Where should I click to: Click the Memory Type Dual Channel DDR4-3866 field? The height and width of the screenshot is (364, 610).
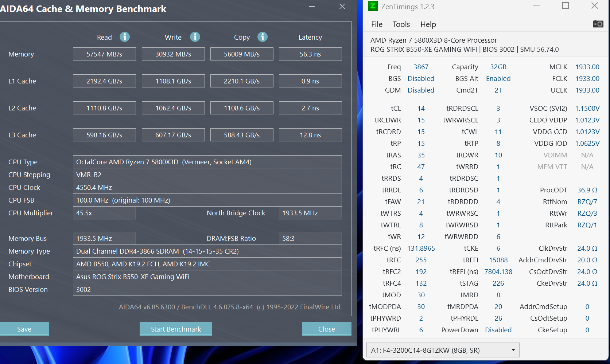[207, 251]
